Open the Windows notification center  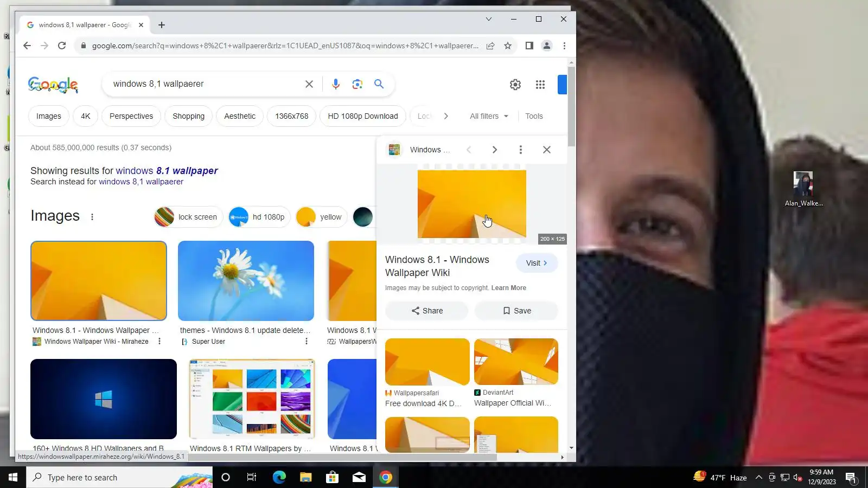pos(851,478)
